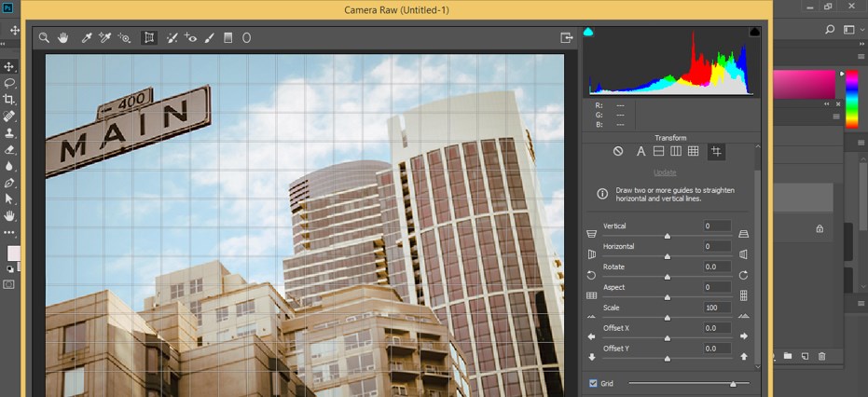This screenshot has width=868, height=397.
Task: Click the Update link under Transform
Action: coord(665,172)
